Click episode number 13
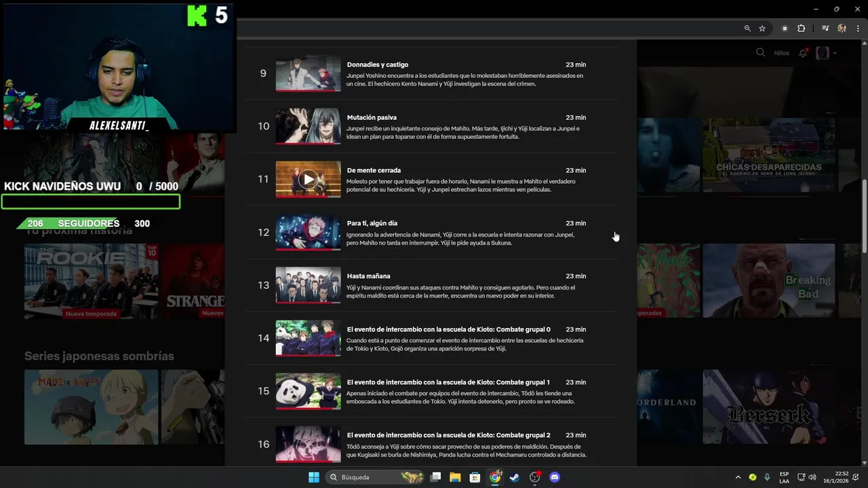Screen dimensions: 868x488 click(263, 285)
